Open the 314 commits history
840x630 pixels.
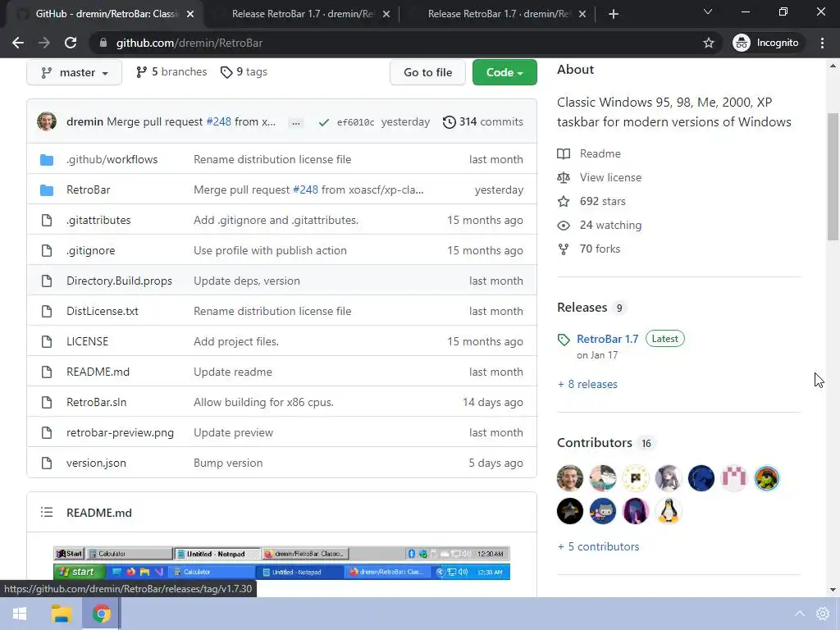click(x=482, y=121)
